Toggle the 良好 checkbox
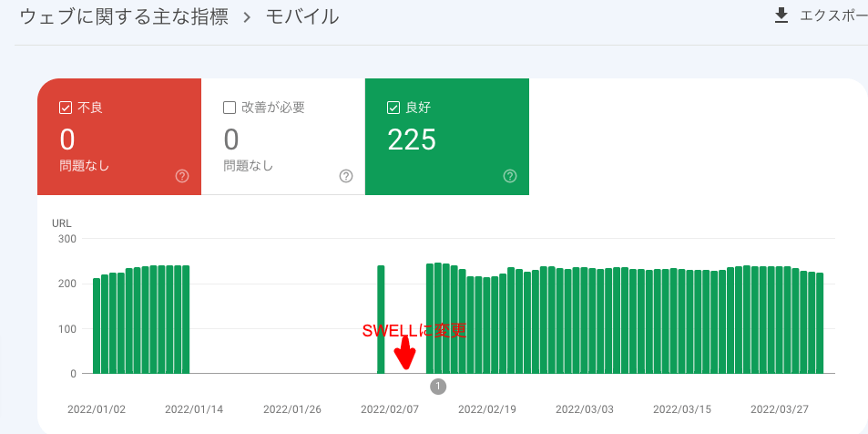Viewport: 868px width, 434px height. [x=393, y=108]
